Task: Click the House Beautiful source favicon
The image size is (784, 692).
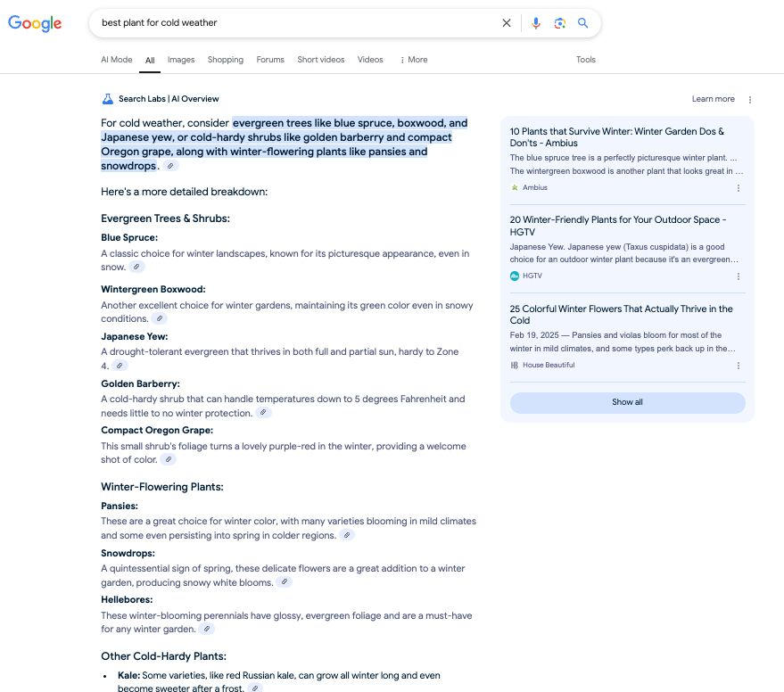Action: 515,365
